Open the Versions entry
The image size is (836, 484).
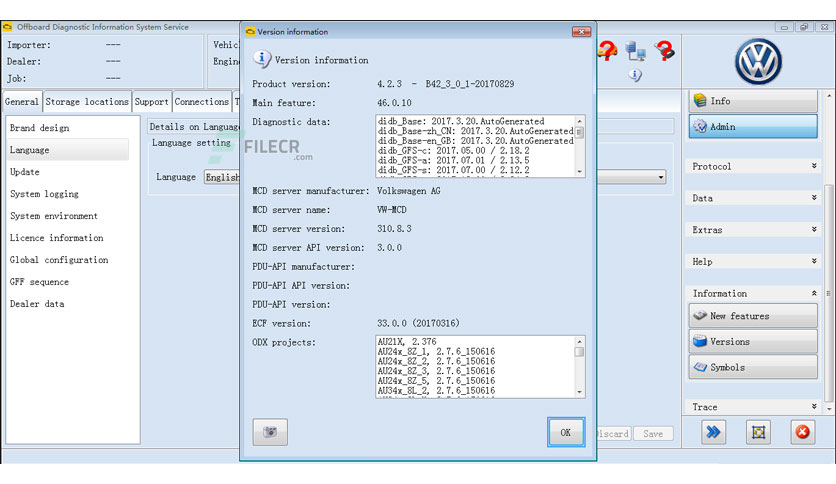[x=753, y=341]
